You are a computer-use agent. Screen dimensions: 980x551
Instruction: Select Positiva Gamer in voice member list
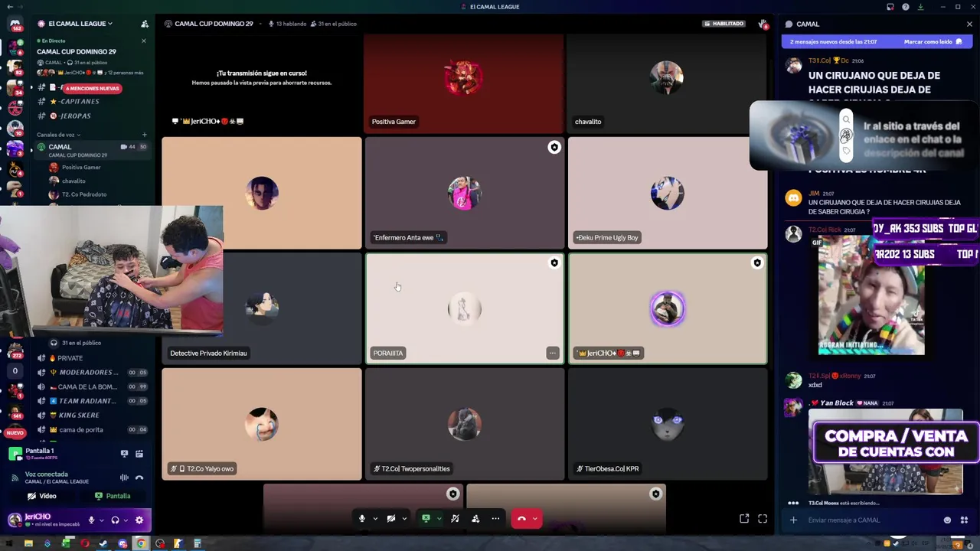[x=81, y=167]
